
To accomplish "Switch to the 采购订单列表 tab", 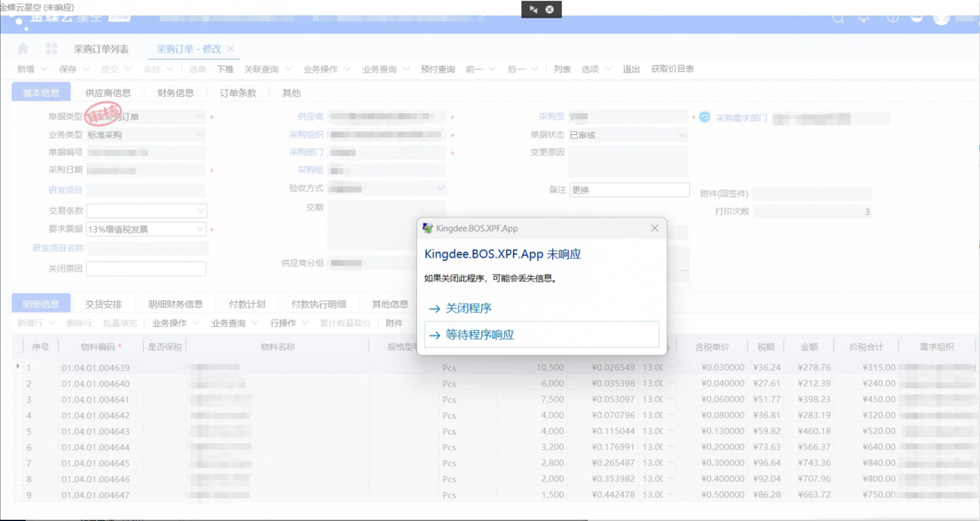I will click(x=101, y=49).
